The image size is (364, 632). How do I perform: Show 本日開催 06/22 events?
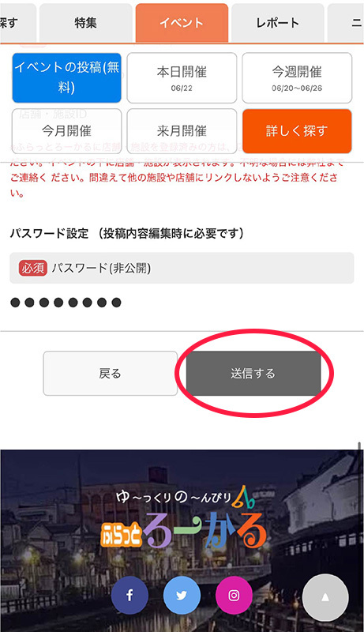click(182, 77)
